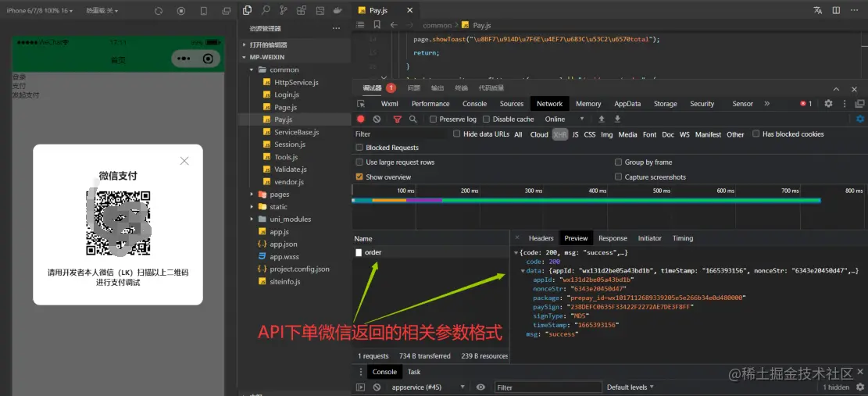Check the Blocked Requests checkbox
Image resolution: width=868 pixels, height=396 pixels.
point(360,148)
